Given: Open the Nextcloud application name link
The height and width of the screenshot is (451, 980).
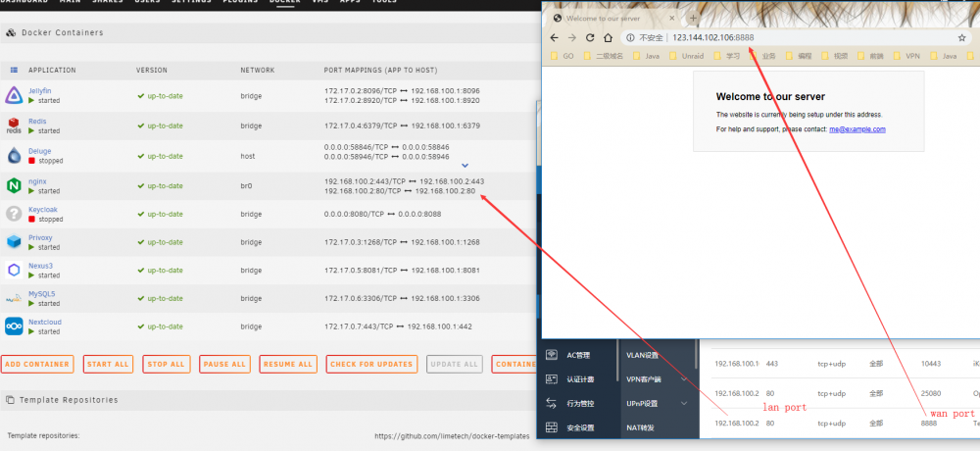Looking at the screenshot, I should pyautogui.click(x=45, y=323).
